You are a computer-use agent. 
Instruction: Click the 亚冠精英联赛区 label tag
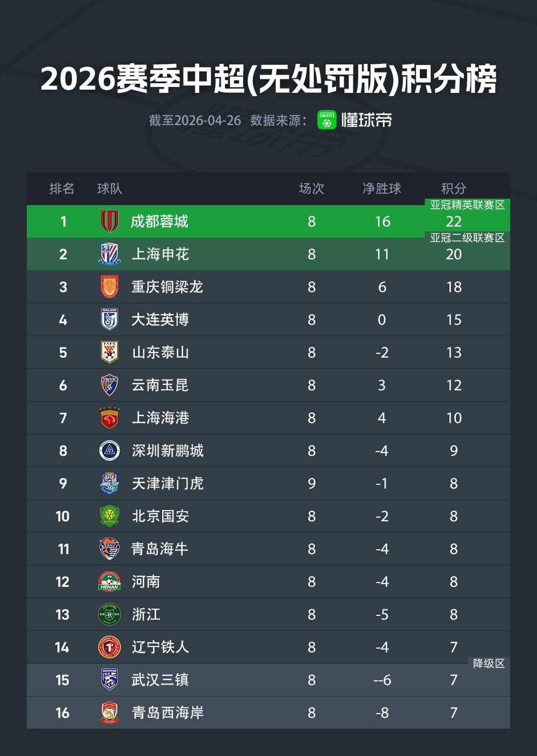(467, 205)
